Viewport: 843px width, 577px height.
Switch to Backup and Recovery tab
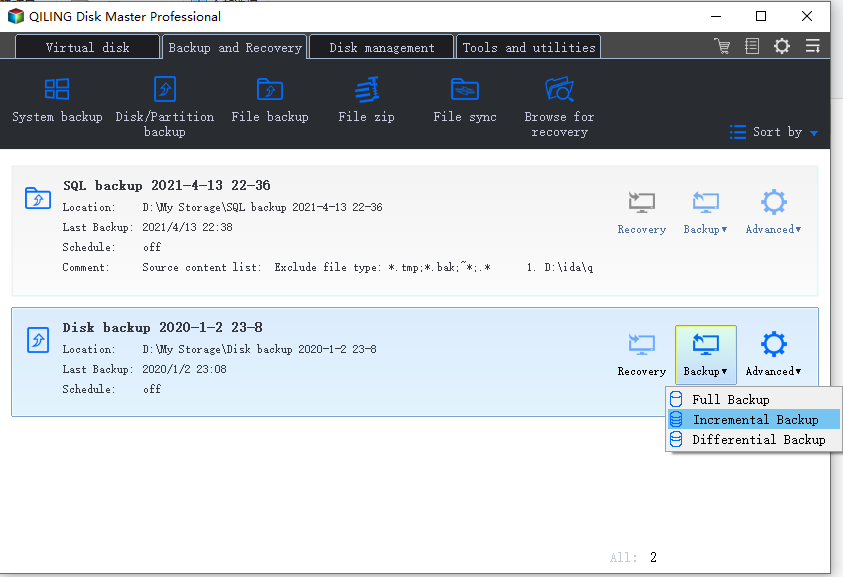click(234, 47)
